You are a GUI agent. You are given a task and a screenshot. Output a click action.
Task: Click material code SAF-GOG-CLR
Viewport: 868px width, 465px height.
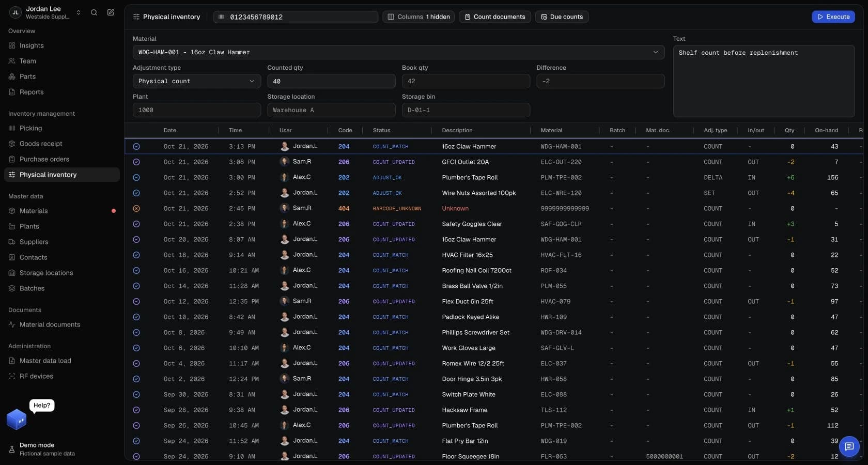pyautogui.click(x=561, y=224)
